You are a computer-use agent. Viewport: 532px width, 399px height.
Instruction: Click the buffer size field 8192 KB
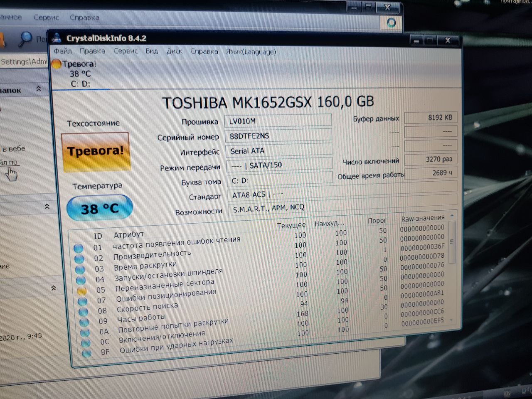click(x=431, y=118)
